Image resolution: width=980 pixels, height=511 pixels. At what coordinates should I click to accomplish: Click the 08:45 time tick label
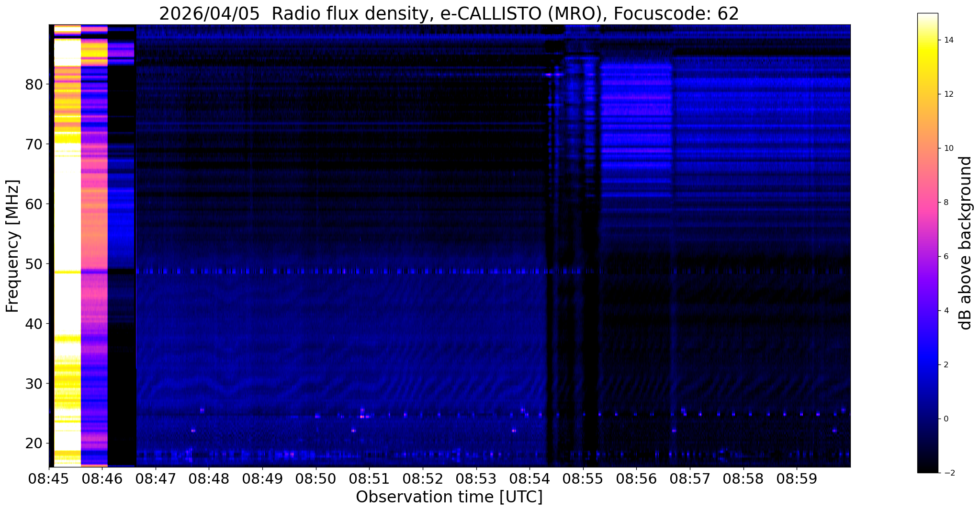pyautogui.click(x=48, y=479)
